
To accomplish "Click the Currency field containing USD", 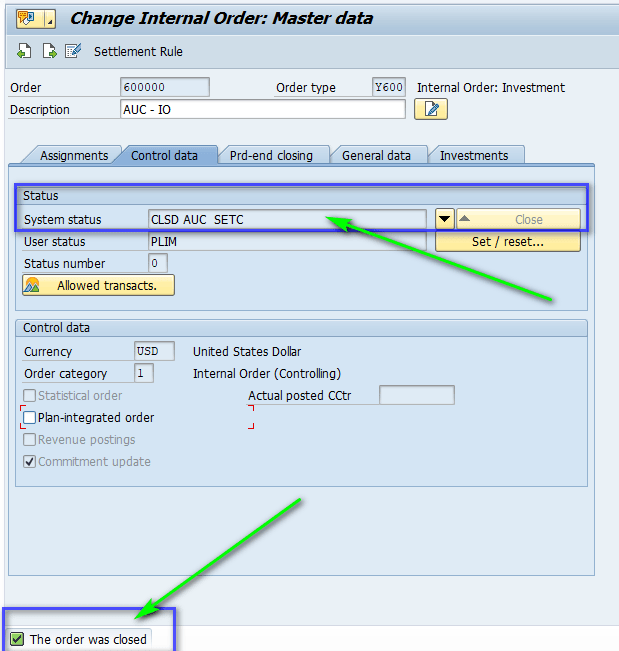I will pos(154,351).
